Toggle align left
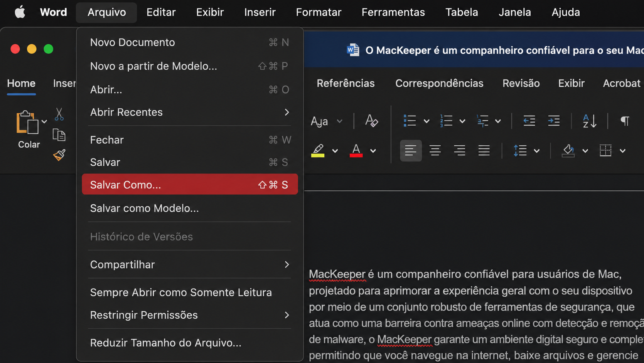644x363 pixels. [411, 150]
